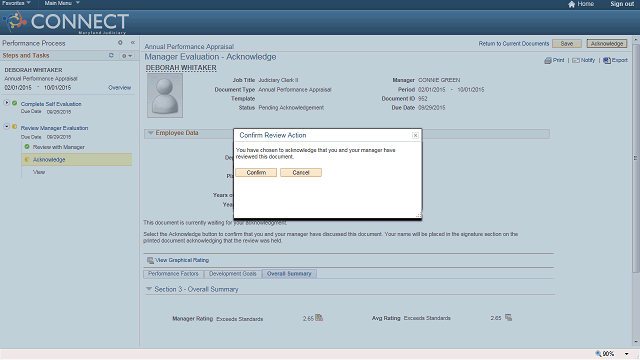Click the Notify envelope icon
This screenshot has width=640, height=360.
click(x=576, y=60)
